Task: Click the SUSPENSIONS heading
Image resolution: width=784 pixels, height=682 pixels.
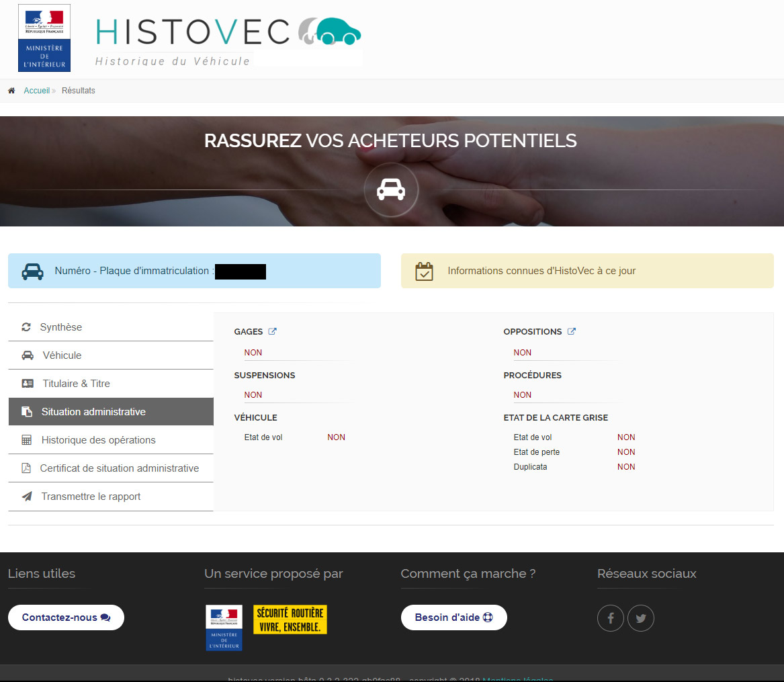Action: (x=265, y=375)
